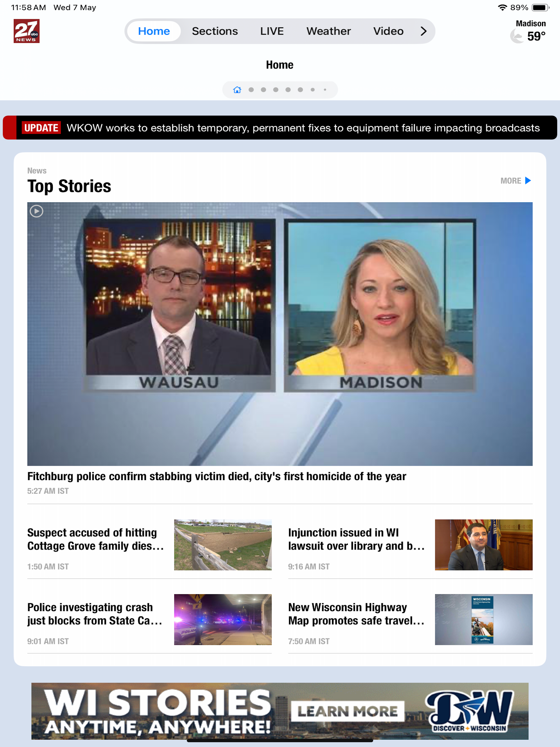Tap the 11:58 AM clock in status bar
The width and height of the screenshot is (560, 747).
tap(28, 7)
